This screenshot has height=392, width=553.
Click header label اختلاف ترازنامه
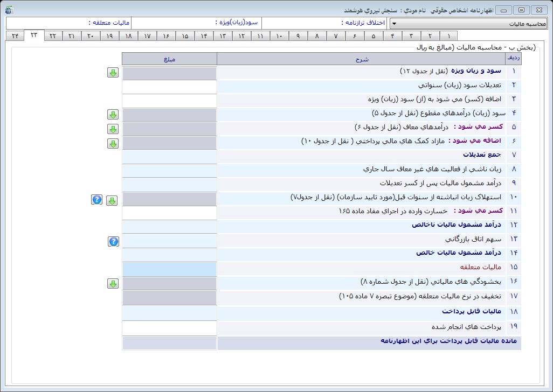pyautogui.click(x=363, y=23)
